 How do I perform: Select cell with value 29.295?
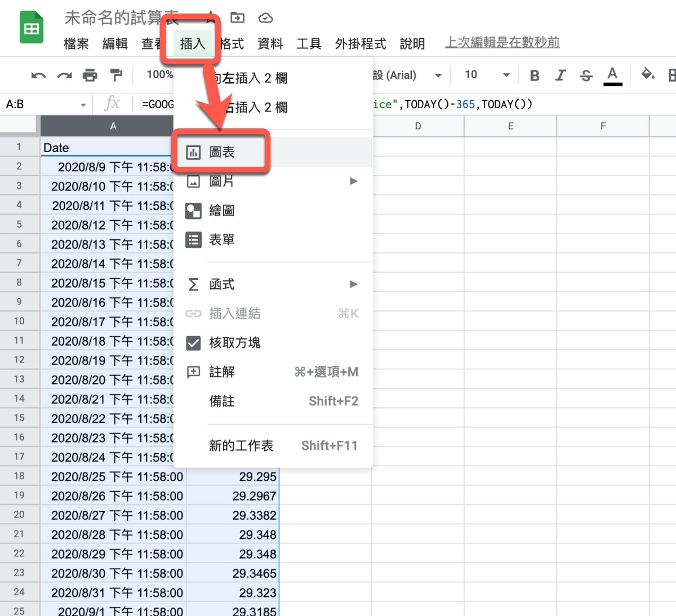click(x=232, y=476)
